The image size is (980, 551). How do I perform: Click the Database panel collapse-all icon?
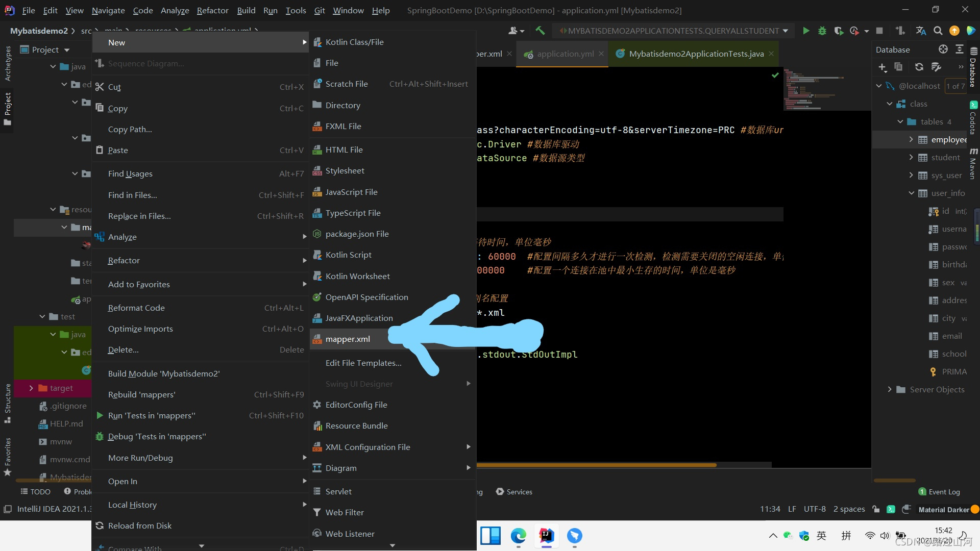coord(960,49)
